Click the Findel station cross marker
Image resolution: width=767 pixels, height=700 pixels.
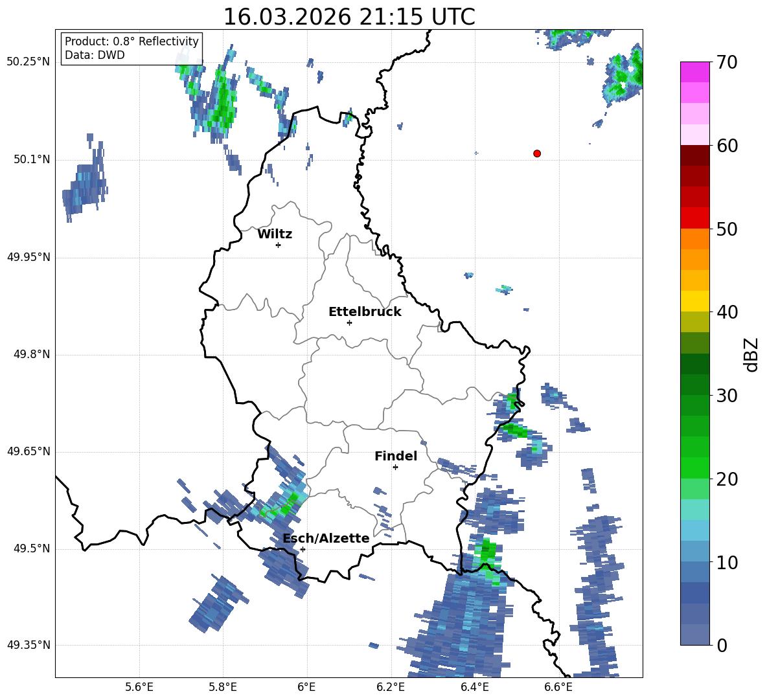pyautogui.click(x=396, y=468)
